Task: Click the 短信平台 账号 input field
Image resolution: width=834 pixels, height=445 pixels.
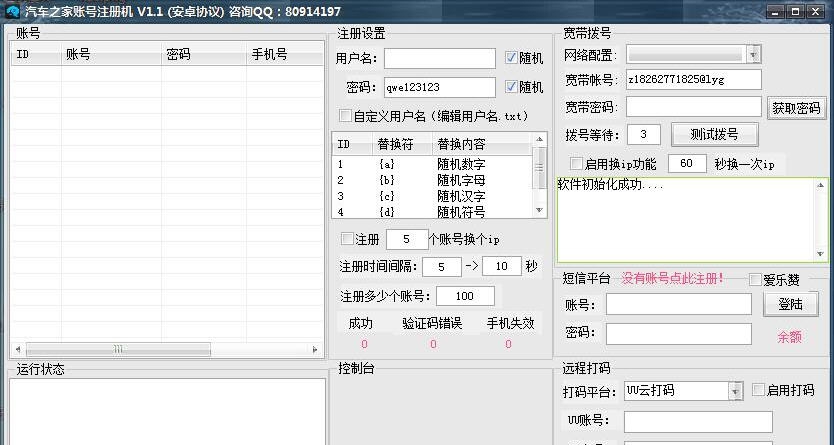Action: click(679, 305)
